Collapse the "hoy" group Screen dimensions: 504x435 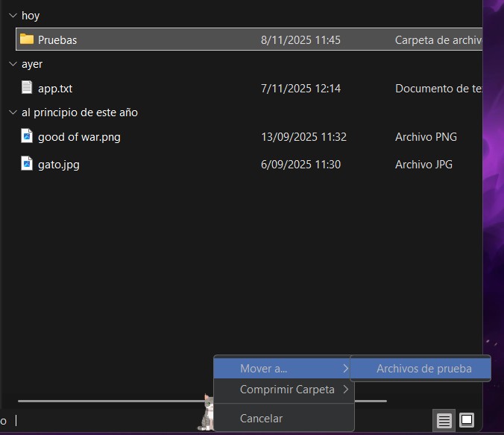pos(12,16)
